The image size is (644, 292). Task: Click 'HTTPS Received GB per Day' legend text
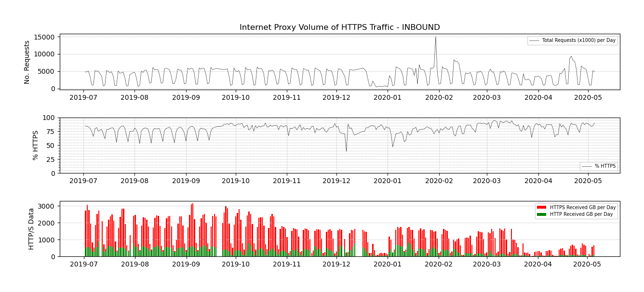[x=583, y=207]
